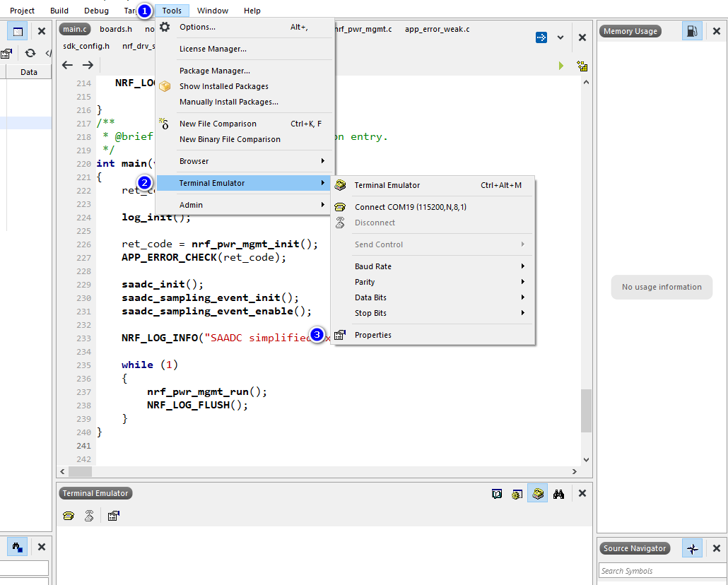Select highlighted Terminal Emulator menu entry
The width and height of the screenshot is (728, 585).
click(x=245, y=183)
